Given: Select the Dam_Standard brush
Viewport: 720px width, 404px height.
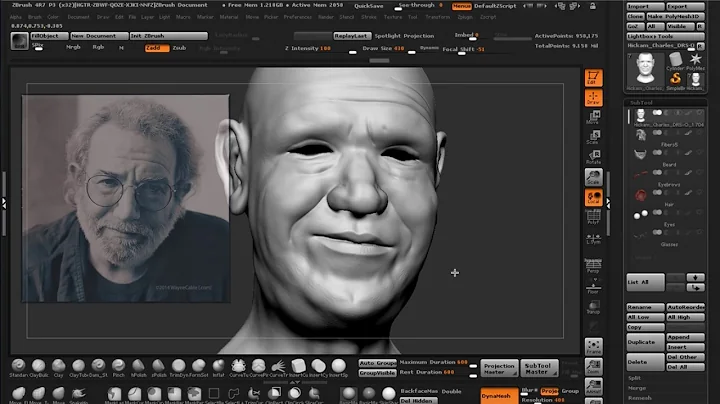Looking at the screenshot, I should 98,368.
